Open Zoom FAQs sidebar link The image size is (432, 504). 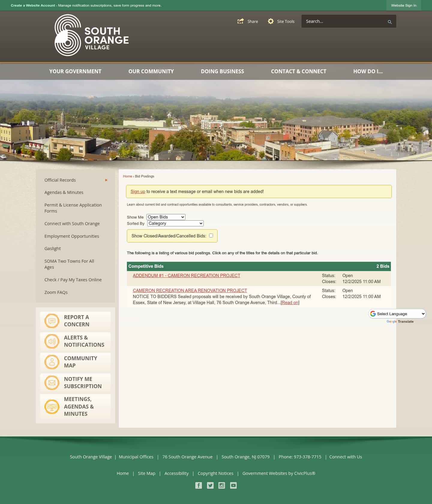pos(56,292)
